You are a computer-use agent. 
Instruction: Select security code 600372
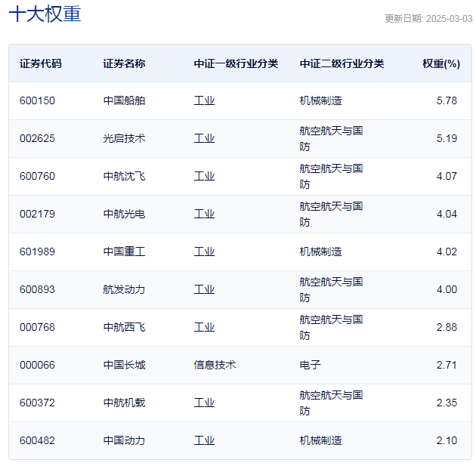(x=37, y=403)
